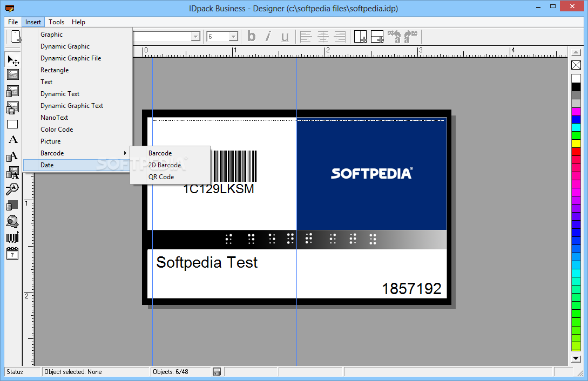
Task: Choose Color Code from Insert menu
Action: click(78, 129)
